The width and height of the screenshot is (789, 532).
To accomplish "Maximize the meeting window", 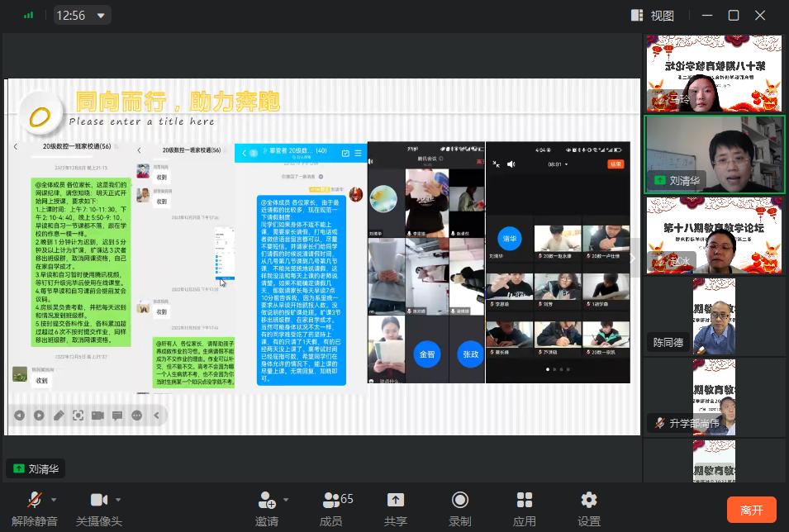I will pyautogui.click(x=734, y=16).
